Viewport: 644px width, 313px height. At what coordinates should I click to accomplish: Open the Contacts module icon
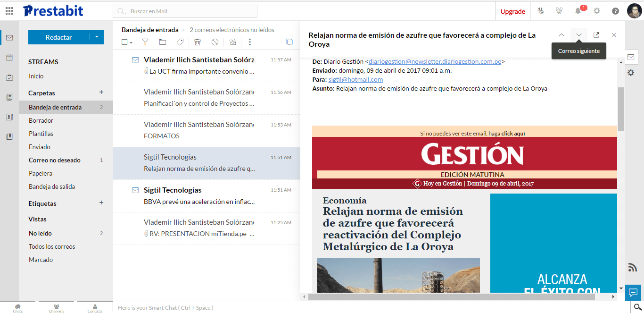tap(9, 117)
